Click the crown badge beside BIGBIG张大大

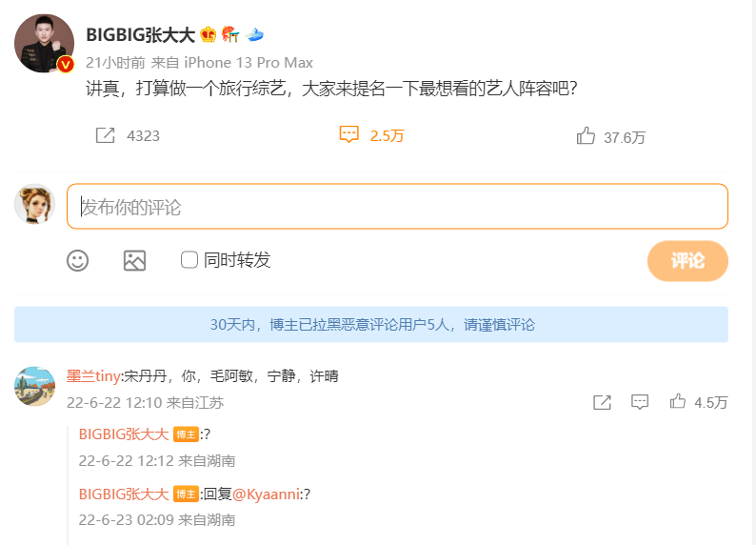[209, 35]
